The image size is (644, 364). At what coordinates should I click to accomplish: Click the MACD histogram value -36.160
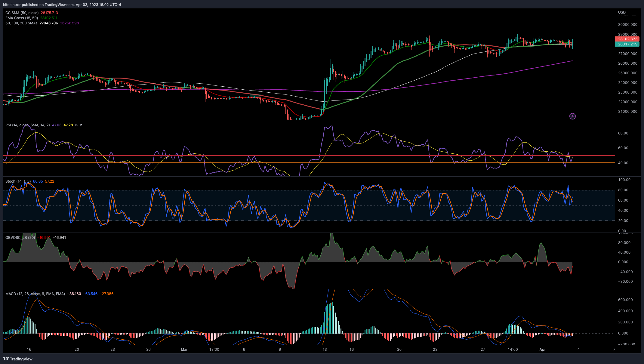click(x=74, y=294)
